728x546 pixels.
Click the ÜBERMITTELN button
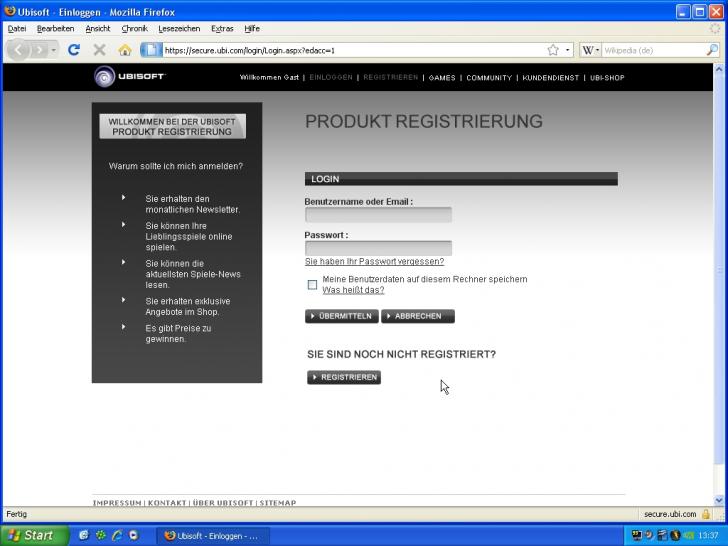[x=342, y=316]
